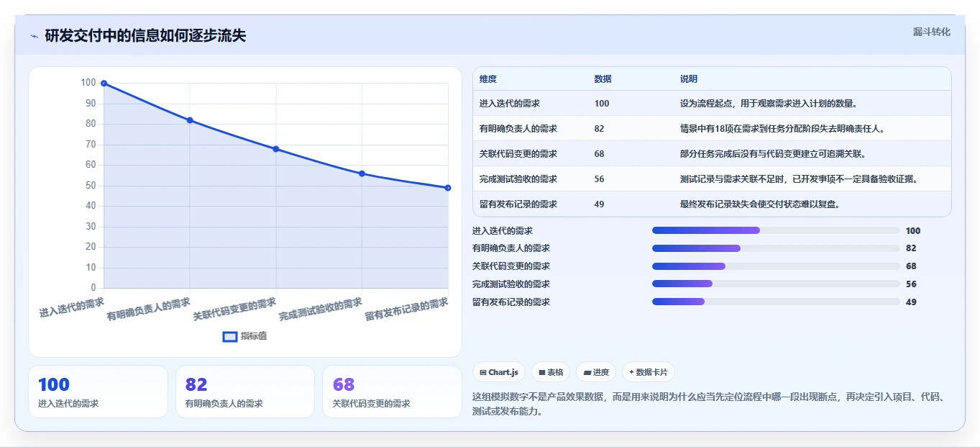This screenshot has width=980, height=447.
Task: Open the stat card showing 68
Action: pos(392,392)
